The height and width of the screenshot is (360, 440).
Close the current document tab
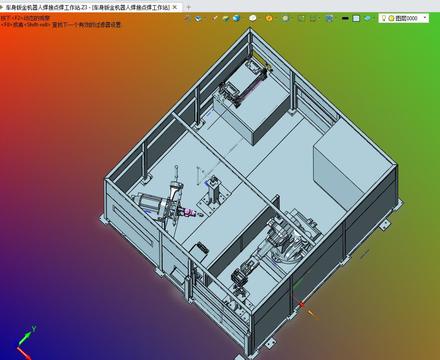175,7
